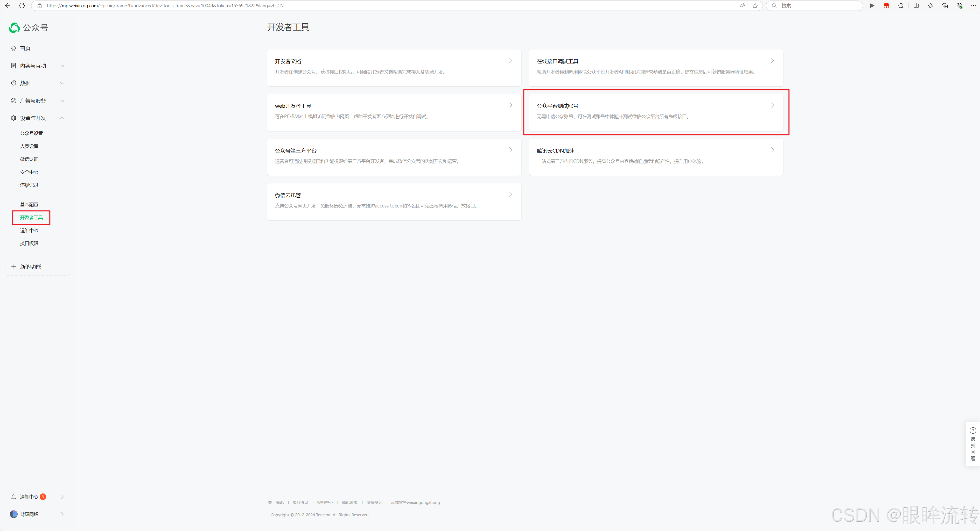Click the favorite star icon in address bar
Image resolution: width=980 pixels, height=531 pixels.
(x=755, y=6)
